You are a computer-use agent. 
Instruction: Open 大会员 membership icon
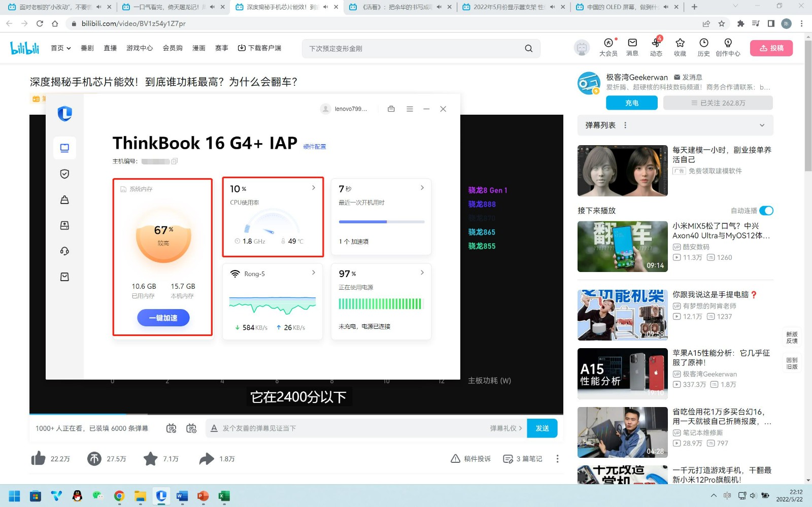pos(608,47)
